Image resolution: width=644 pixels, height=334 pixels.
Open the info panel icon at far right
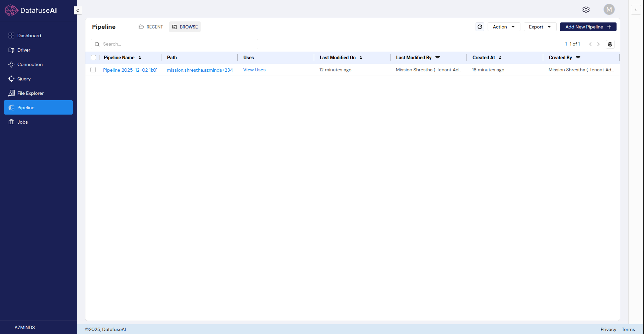pos(636,10)
